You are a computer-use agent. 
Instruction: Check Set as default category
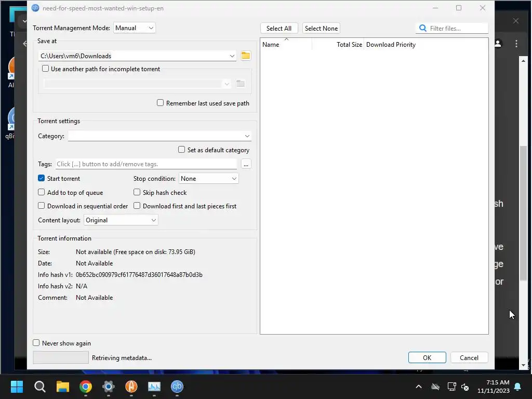[x=181, y=150]
